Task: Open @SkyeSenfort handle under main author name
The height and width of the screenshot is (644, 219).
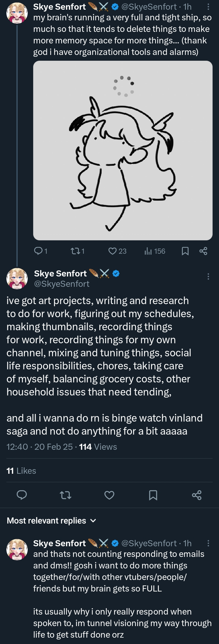Action: click(62, 284)
